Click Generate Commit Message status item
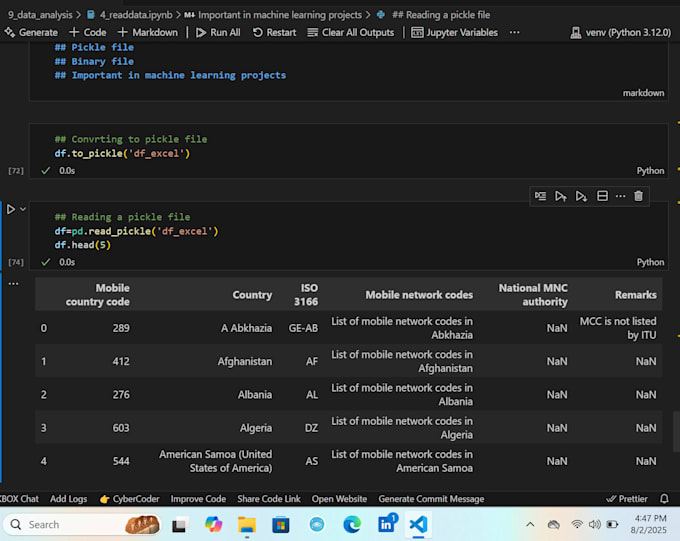The image size is (680, 541). (431, 499)
